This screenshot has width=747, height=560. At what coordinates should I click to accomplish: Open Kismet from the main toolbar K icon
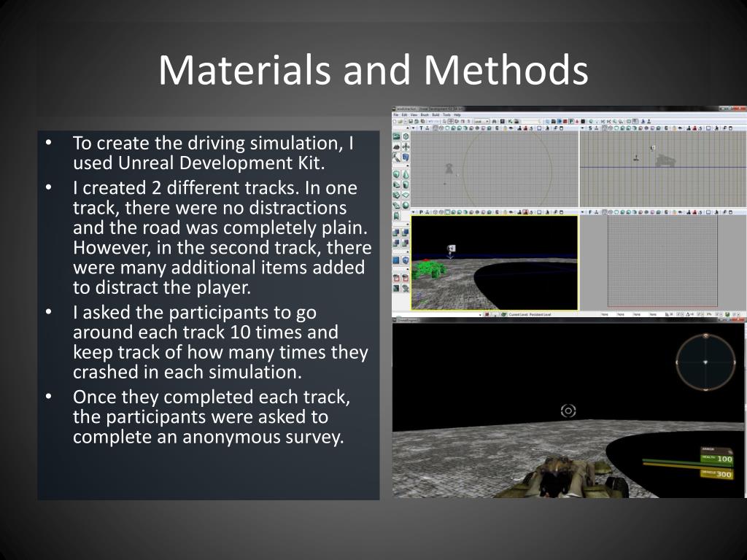tap(510, 122)
